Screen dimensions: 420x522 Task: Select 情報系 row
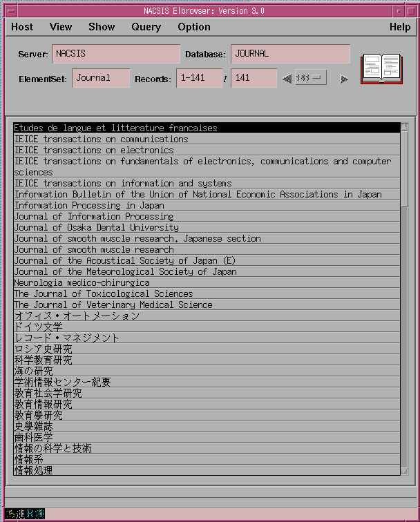pyautogui.click(x=207, y=459)
